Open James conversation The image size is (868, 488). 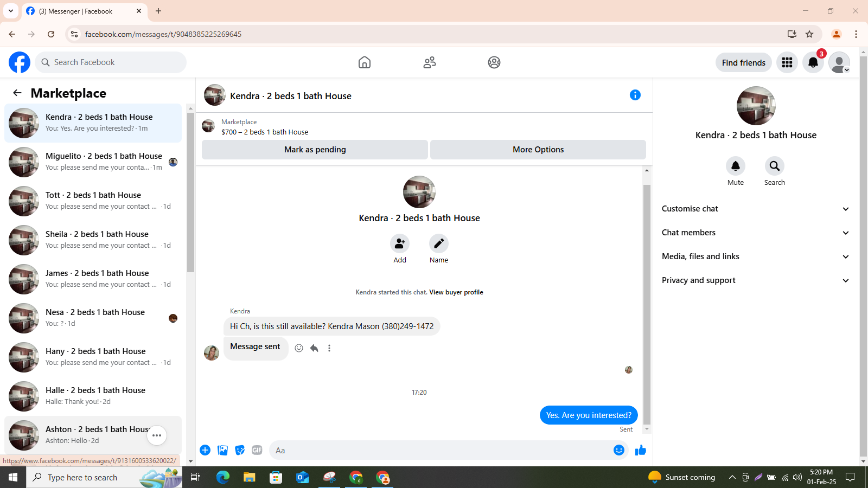tap(93, 279)
